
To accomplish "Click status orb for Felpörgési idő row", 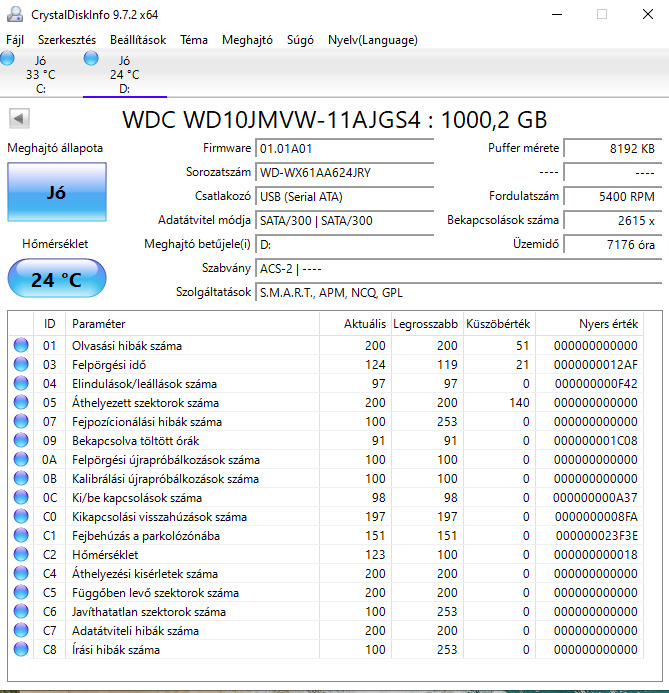I will click(x=21, y=364).
